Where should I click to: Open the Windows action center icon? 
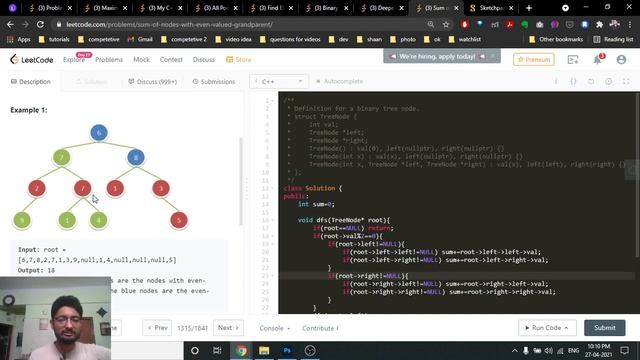[624, 351]
